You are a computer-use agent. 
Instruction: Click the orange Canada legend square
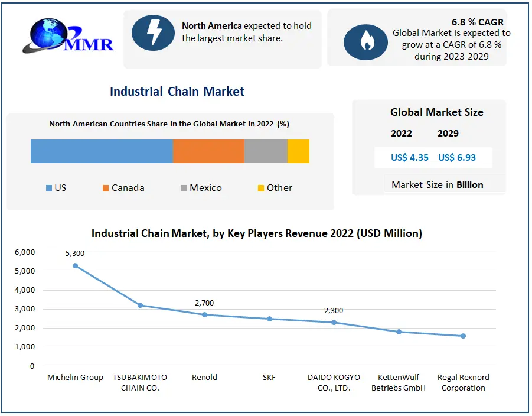[106, 188]
